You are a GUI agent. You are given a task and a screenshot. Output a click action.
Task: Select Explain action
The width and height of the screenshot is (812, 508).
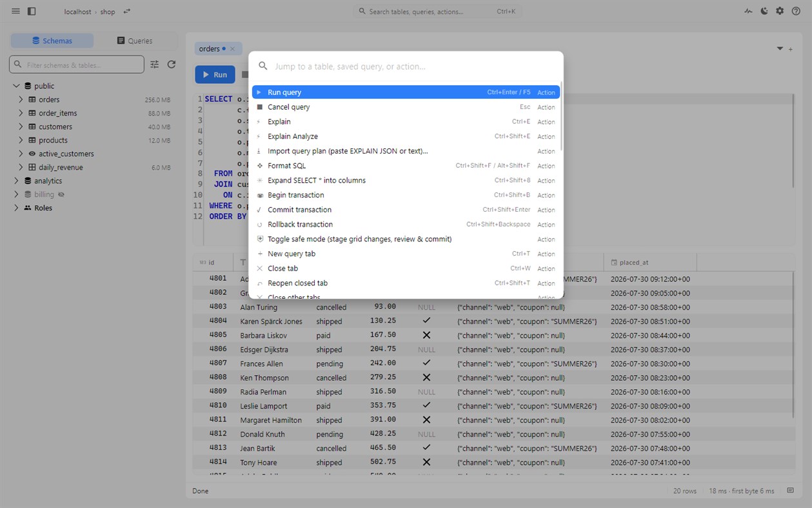406,122
